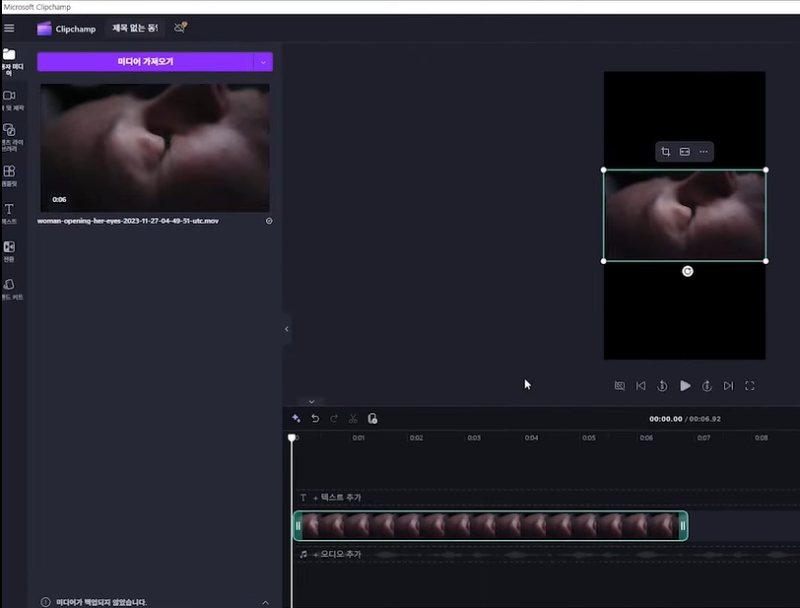Open picture-in-picture layout icon on preview toolbar
800x608 pixels.
click(x=684, y=151)
